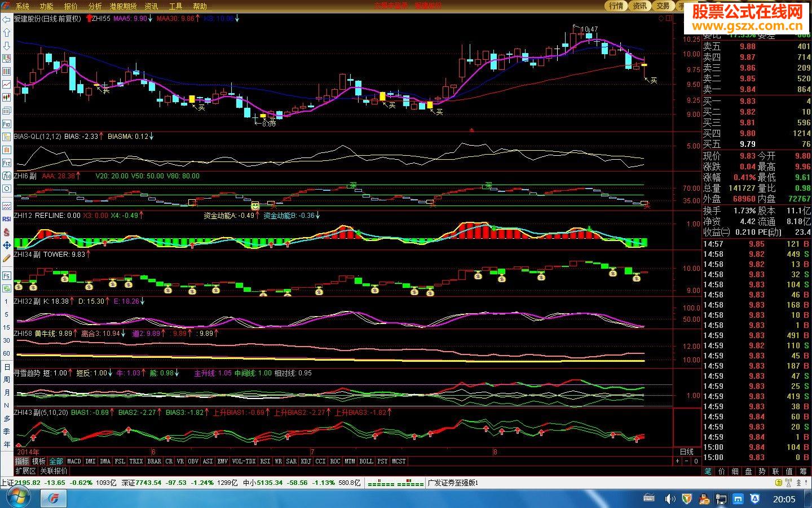
Task: Select the 60-minute period button
Action: pos(6,353)
